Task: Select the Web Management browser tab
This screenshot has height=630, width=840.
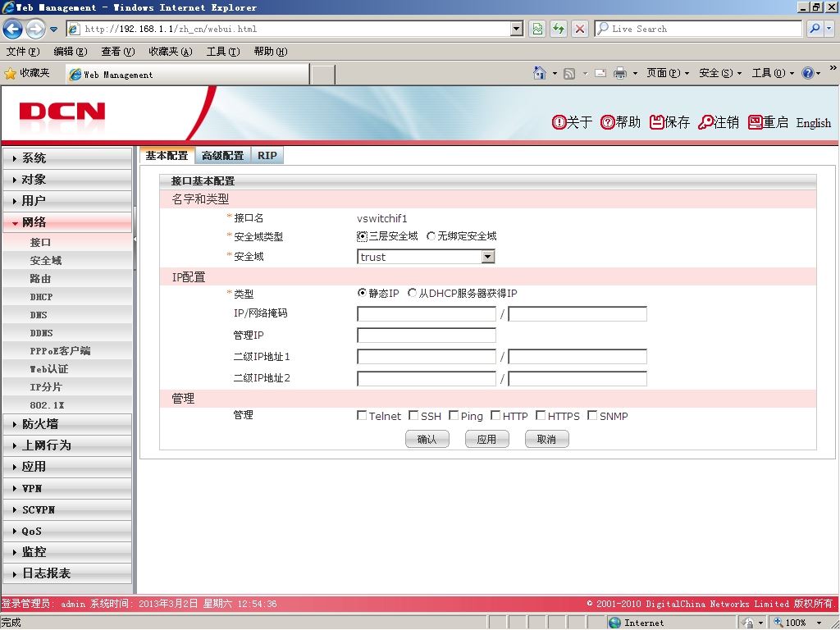Action: tap(188, 75)
